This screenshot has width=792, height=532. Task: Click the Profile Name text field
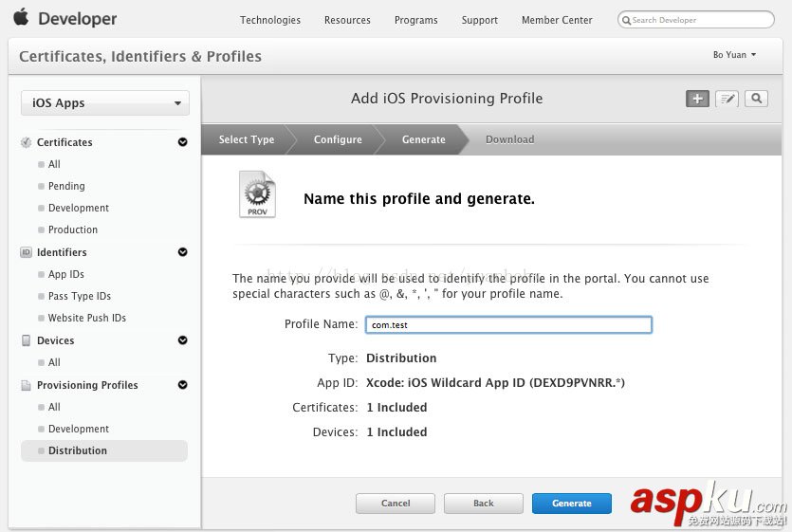(x=508, y=324)
